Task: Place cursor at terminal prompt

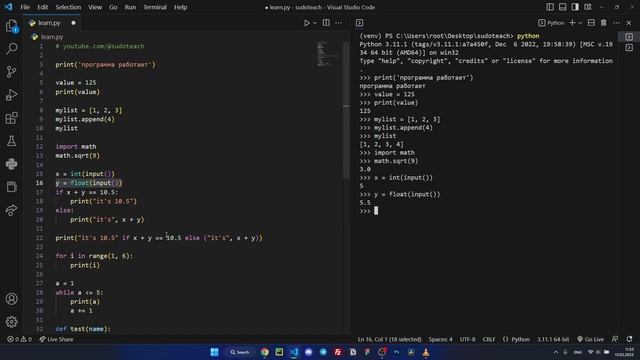Action: click(x=376, y=211)
